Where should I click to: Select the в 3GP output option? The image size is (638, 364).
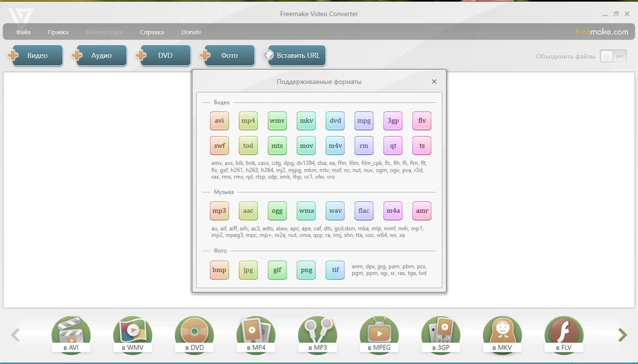[x=441, y=335]
